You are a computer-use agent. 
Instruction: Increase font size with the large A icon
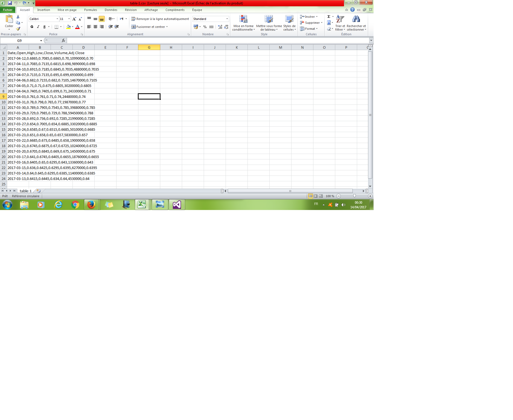pos(74,19)
